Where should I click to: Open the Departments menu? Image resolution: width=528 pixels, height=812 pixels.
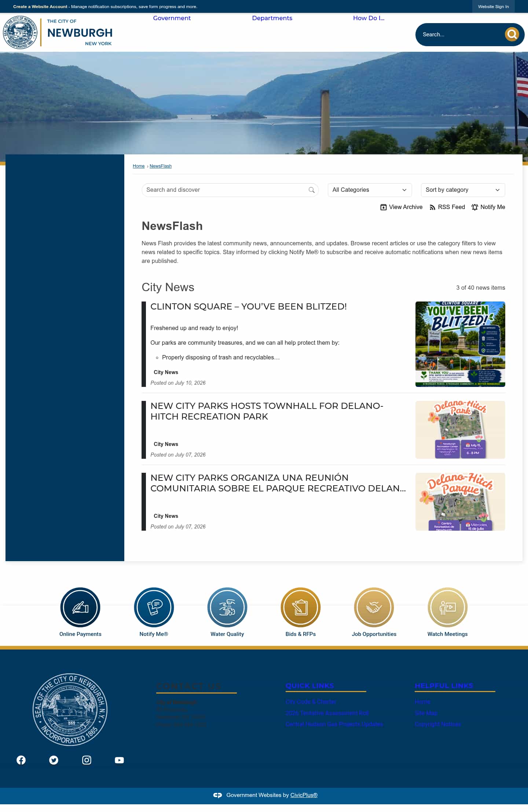tap(272, 18)
